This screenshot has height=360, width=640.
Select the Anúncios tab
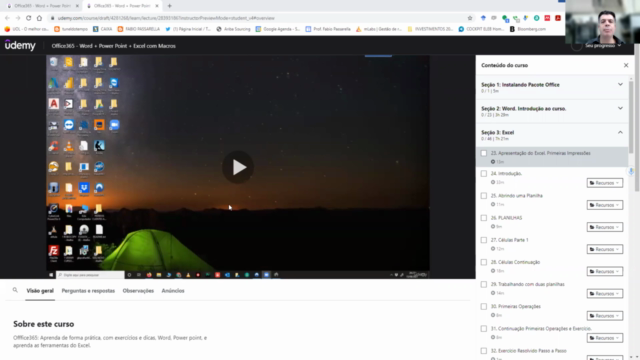(173, 291)
